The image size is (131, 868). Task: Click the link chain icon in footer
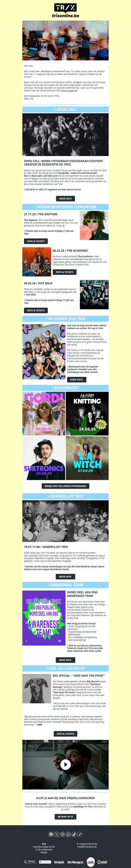coord(80,834)
